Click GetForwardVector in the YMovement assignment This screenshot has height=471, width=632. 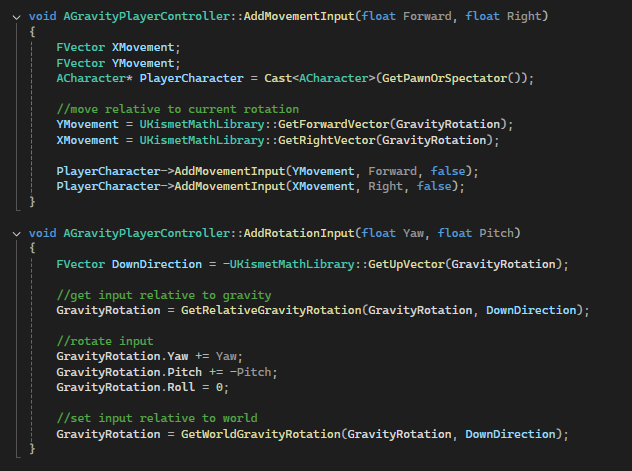click(333, 124)
